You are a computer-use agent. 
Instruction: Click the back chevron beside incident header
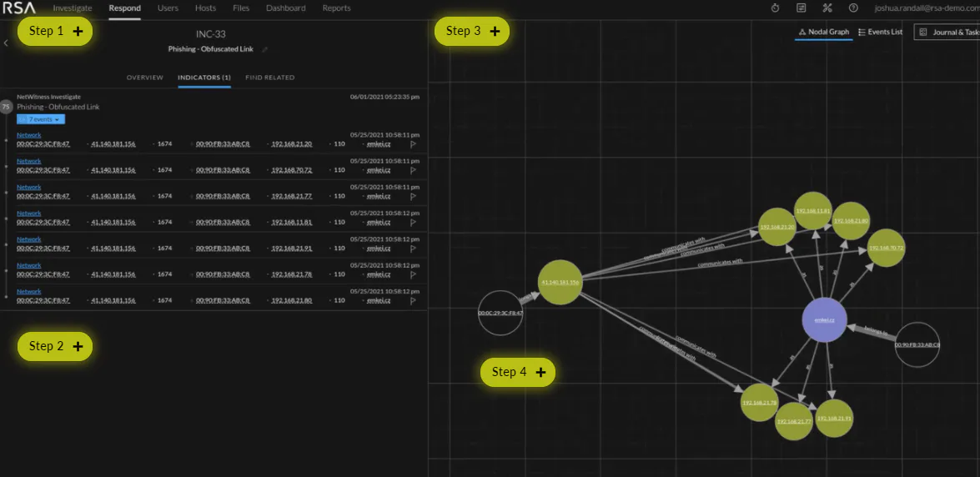(6, 43)
